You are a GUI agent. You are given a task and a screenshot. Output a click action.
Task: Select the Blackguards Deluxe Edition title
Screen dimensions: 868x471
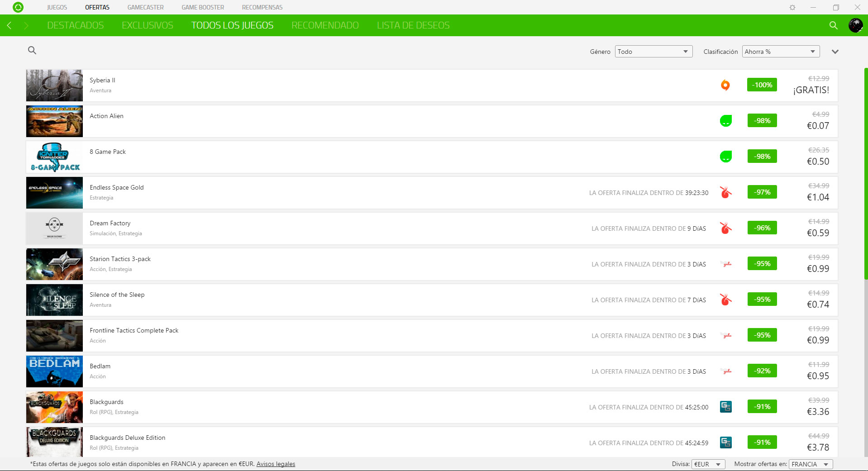point(128,438)
